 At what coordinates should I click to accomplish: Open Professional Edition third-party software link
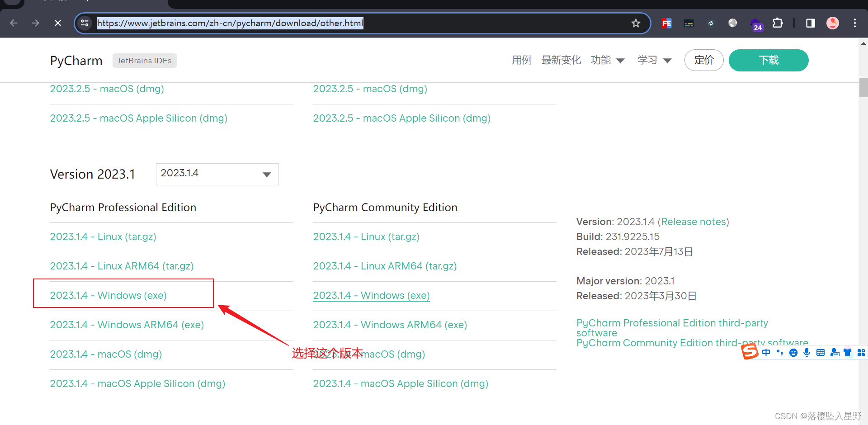[672, 328]
